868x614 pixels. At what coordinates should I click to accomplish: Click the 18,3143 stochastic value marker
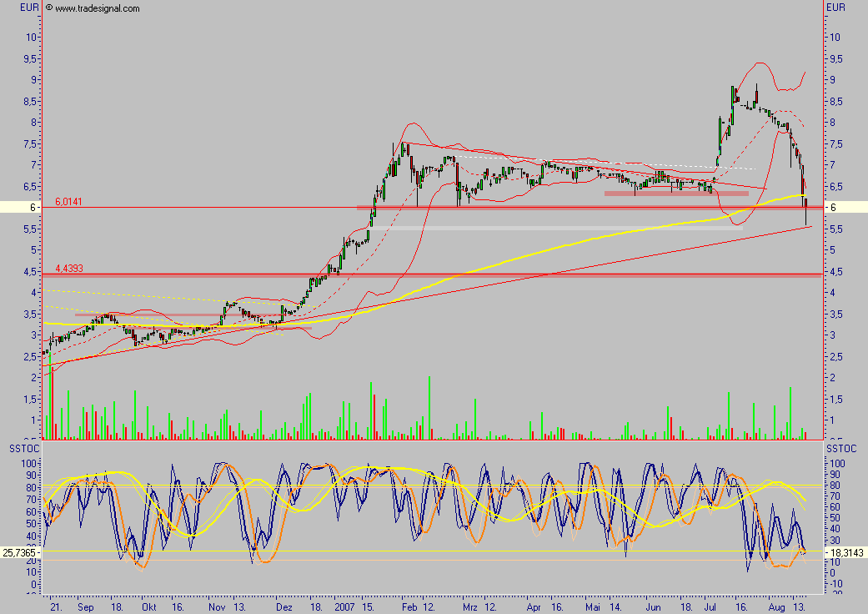tap(847, 552)
